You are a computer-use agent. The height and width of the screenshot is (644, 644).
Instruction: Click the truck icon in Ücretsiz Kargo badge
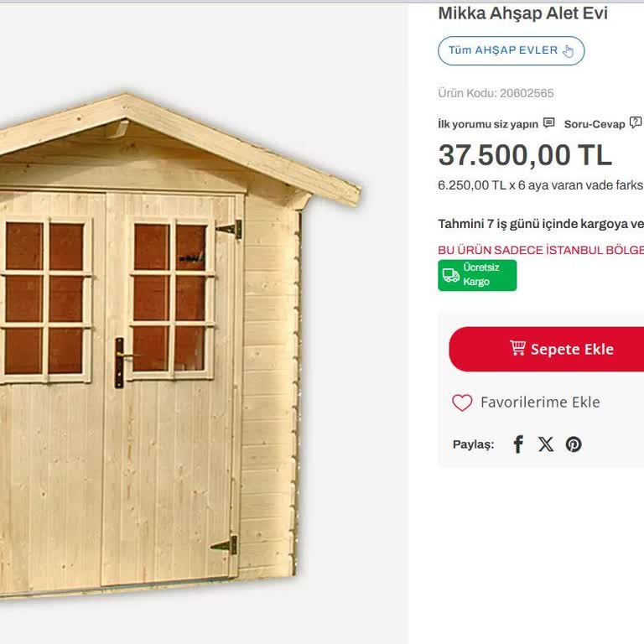click(451, 275)
